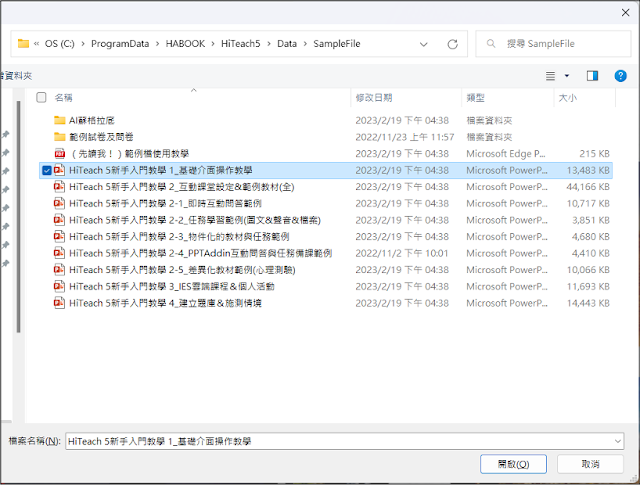Click the folder icon of AI蘇格拉底

pos(60,120)
